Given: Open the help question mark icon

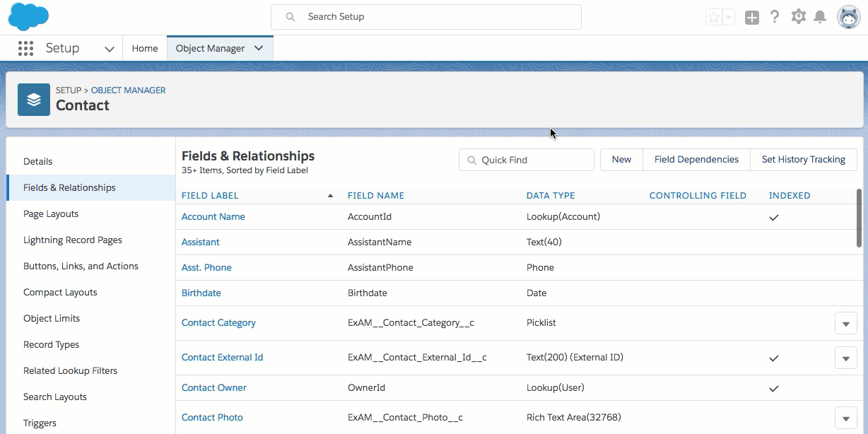Looking at the screenshot, I should (x=775, y=17).
